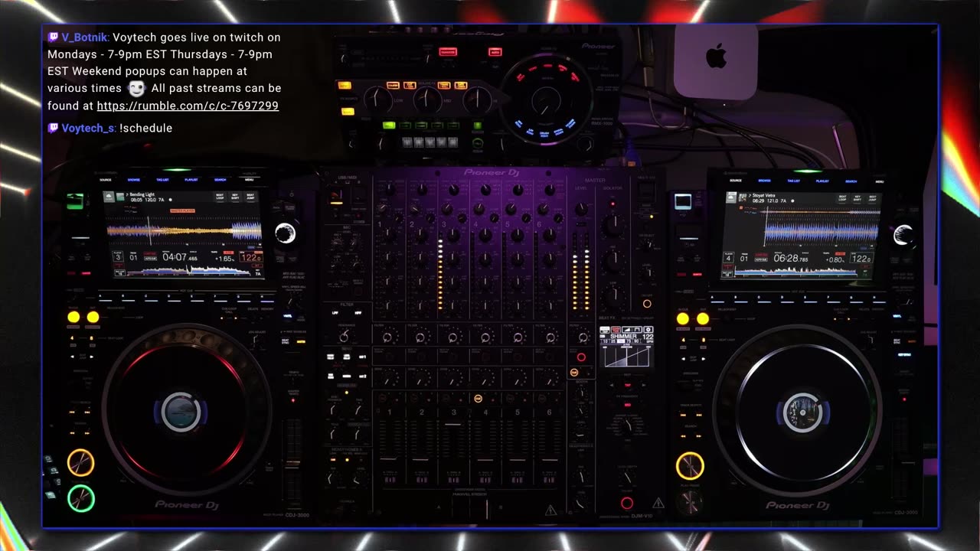Tap Key Shift on left CDJ screen
Viewport: 980px width, 551px height.
(x=235, y=197)
